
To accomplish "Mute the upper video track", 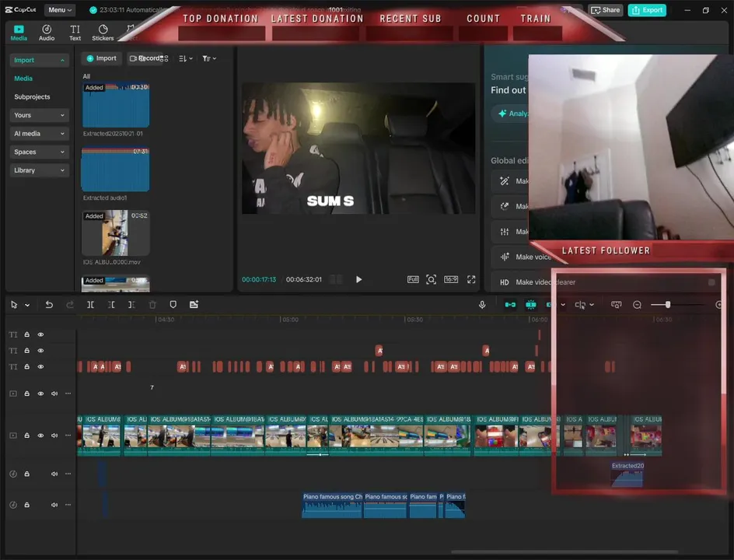I will coord(54,394).
